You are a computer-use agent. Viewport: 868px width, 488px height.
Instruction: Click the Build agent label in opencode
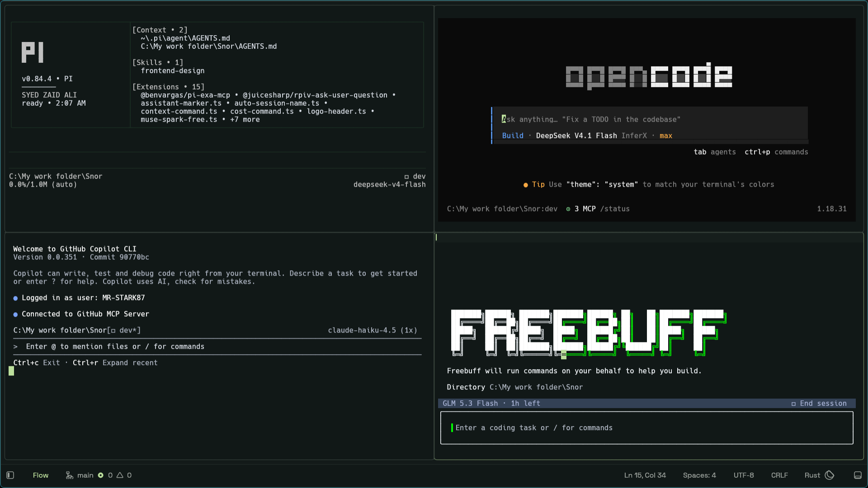point(513,136)
